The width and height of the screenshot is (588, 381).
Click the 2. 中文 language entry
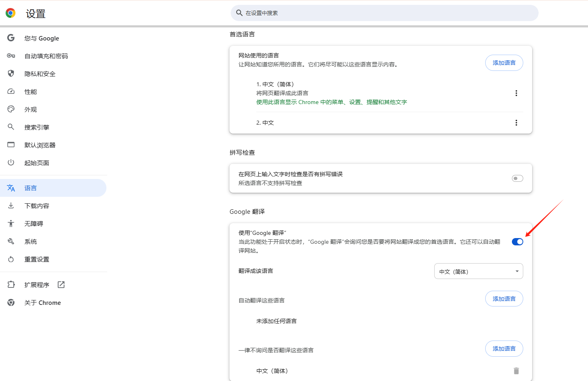pos(265,123)
